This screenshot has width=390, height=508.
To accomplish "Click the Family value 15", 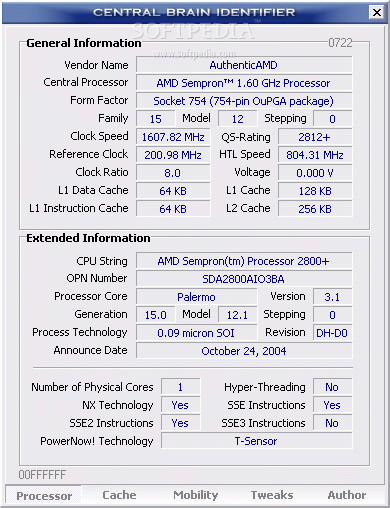I will click(x=156, y=119).
